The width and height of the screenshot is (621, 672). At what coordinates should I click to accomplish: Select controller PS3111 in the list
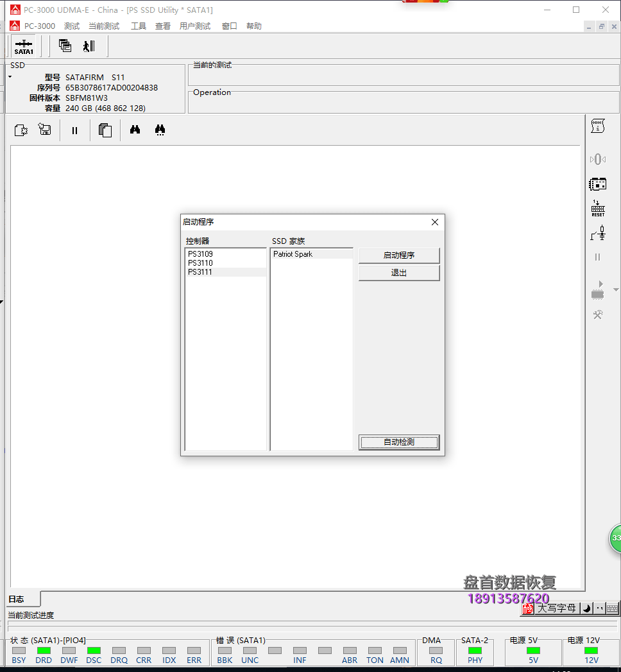pos(226,272)
